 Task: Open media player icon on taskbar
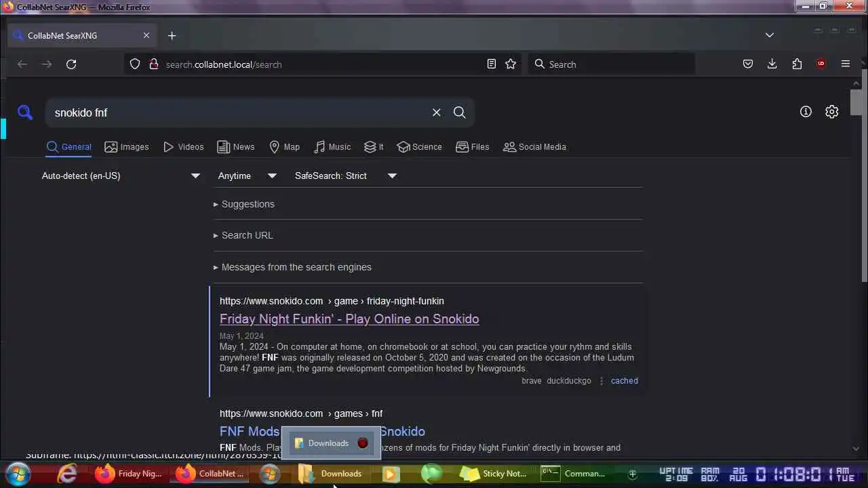click(x=391, y=474)
